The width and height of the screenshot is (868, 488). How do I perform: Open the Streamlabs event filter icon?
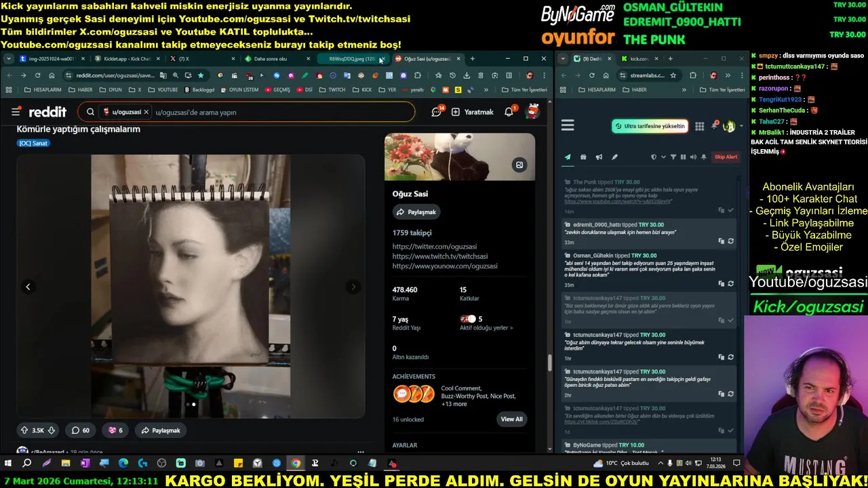(x=673, y=157)
